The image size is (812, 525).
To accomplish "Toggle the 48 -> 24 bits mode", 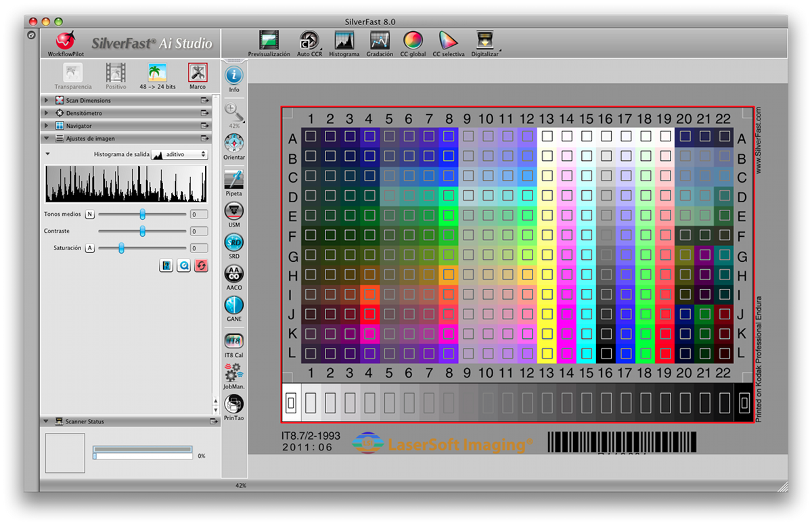I will point(157,73).
